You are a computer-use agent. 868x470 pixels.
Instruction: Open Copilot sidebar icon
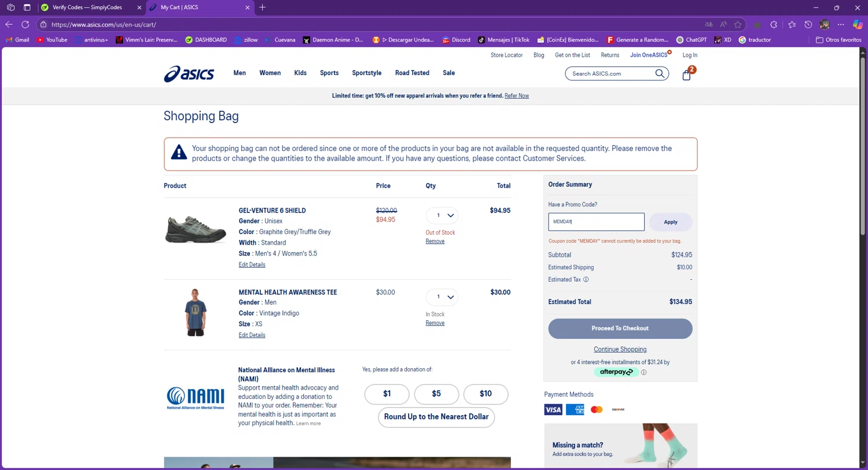(858, 24)
